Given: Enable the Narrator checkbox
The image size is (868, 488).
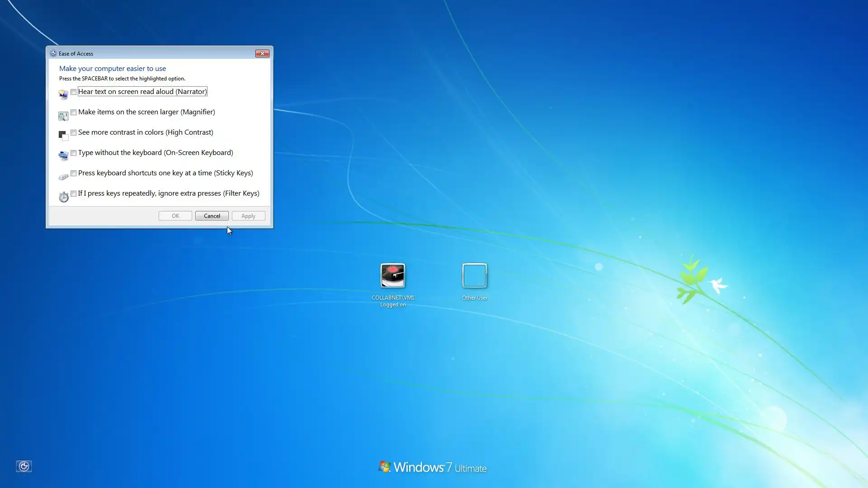Looking at the screenshot, I should pos(74,92).
